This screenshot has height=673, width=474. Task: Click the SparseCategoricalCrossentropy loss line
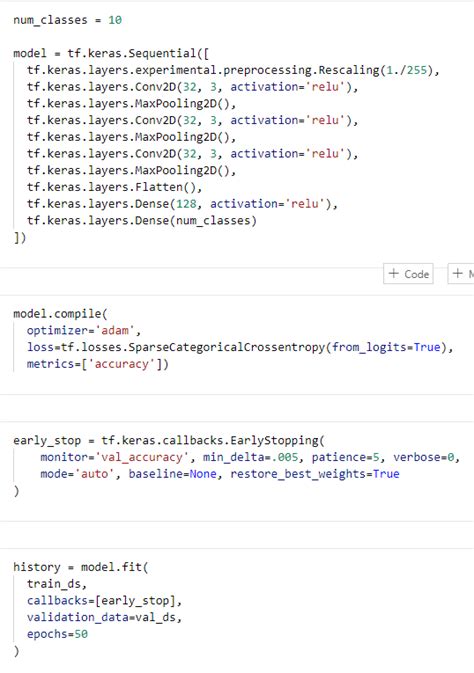pos(240,347)
